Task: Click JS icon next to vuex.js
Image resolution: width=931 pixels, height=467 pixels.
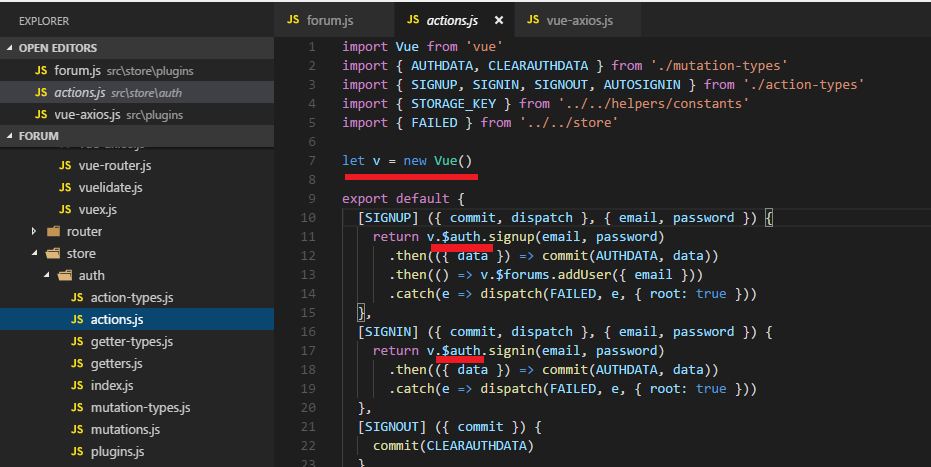Action: (x=65, y=209)
